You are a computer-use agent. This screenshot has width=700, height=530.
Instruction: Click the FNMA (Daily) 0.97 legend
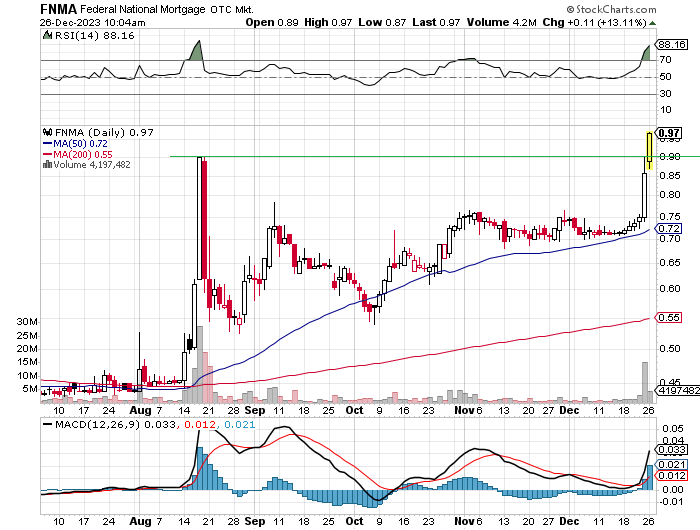(x=104, y=133)
